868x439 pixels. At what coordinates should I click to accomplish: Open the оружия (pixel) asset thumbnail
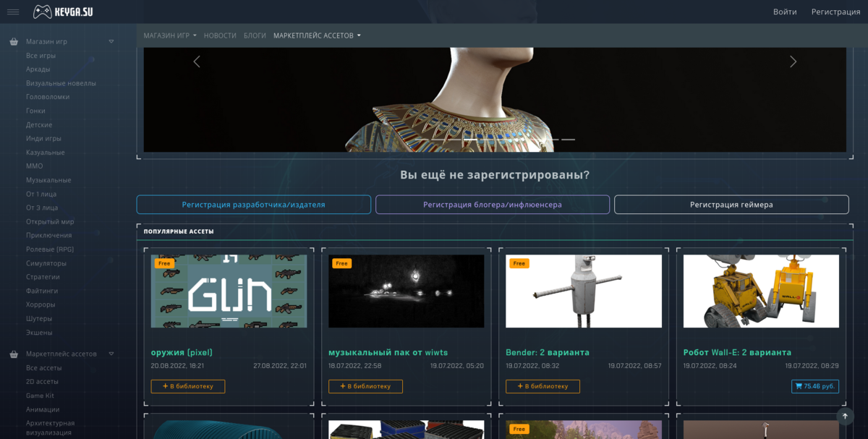tap(229, 291)
